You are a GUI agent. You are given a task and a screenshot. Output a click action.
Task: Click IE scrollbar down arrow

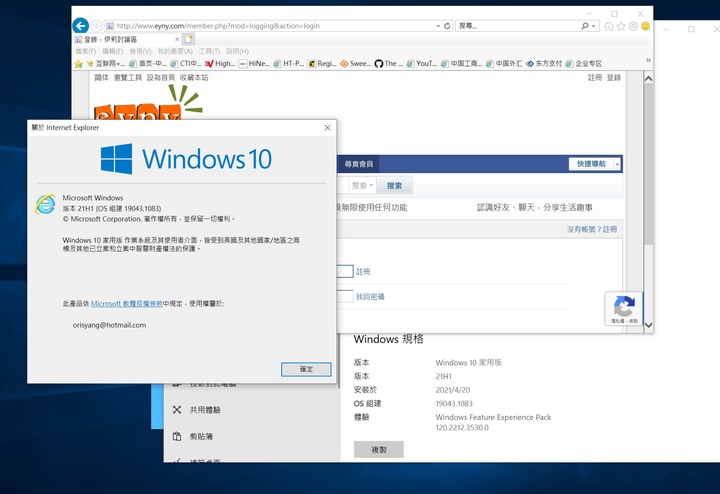click(648, 325)
